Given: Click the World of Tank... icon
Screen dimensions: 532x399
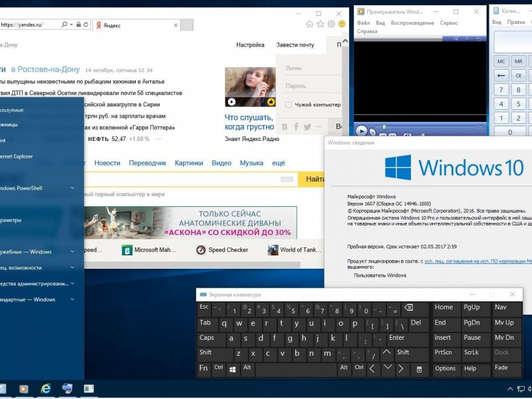Looking at the screenshot, I should (x=273, y=251).
